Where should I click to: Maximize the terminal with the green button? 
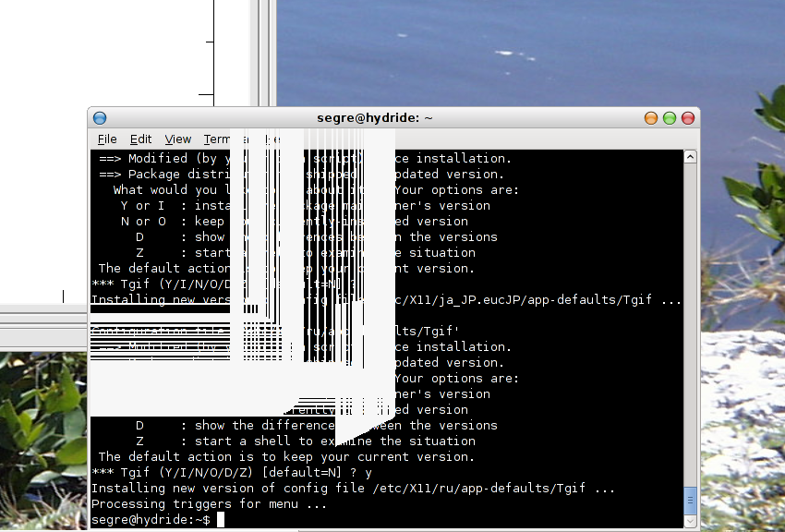[x=670, y=118]
